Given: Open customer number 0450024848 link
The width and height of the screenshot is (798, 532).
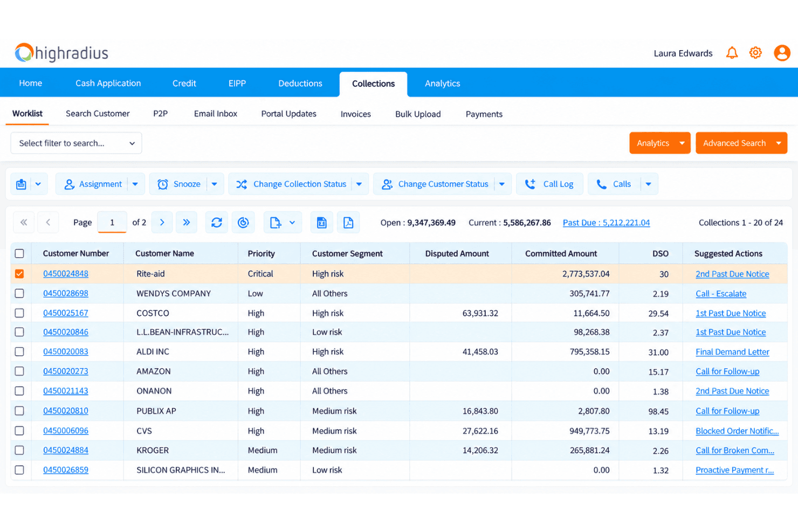Looking at the screenshot, I should click(66, 274).
